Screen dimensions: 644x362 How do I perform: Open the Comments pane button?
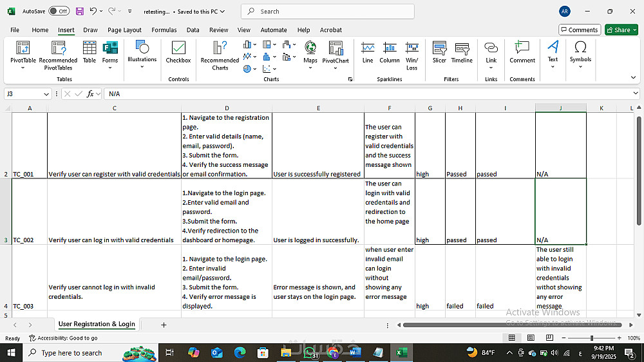(580, 30)
